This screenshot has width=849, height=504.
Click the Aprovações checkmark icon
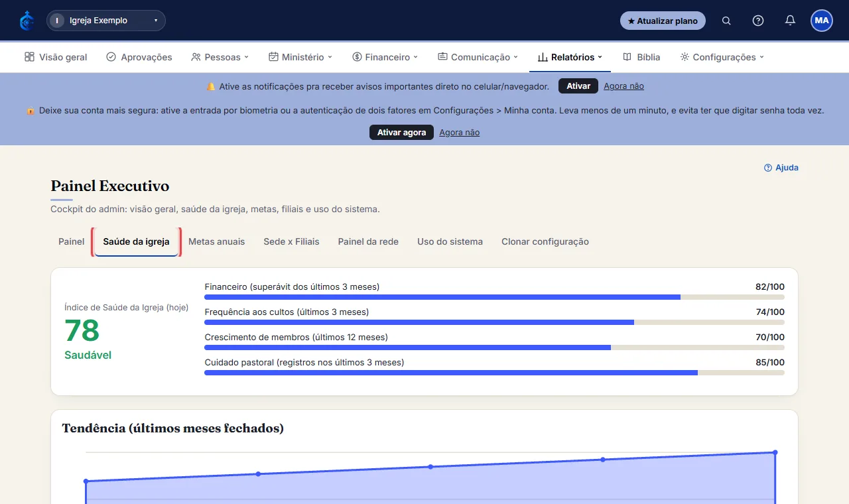point(111,57)
